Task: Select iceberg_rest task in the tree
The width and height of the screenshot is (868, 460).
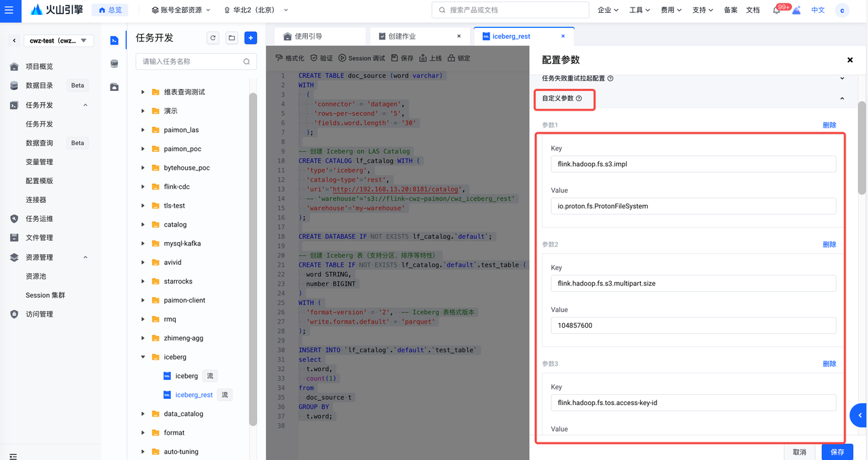Action: point(193,395)
